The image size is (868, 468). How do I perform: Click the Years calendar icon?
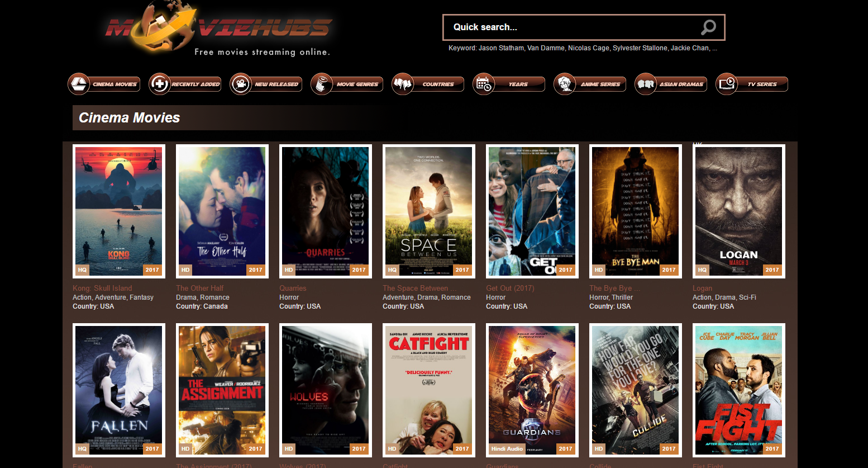[484, 84]
